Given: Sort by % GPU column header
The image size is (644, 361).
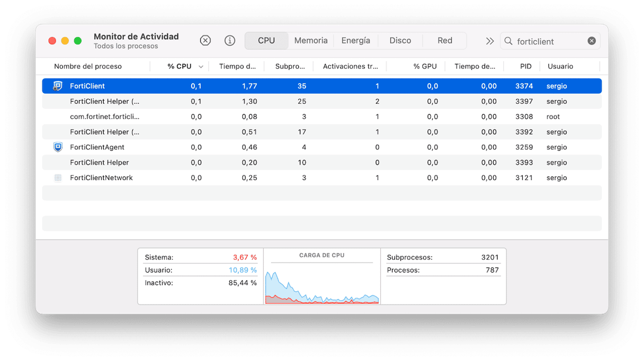Looking at the screenshot, I should pyautogui.click(x=425, y=66).
